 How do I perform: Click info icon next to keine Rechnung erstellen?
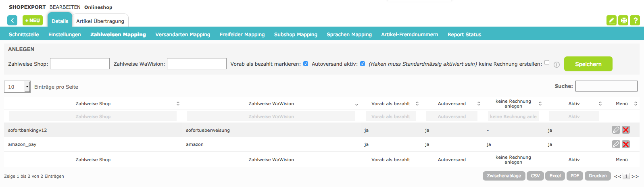pyautogui.click(x=556, y=64)
